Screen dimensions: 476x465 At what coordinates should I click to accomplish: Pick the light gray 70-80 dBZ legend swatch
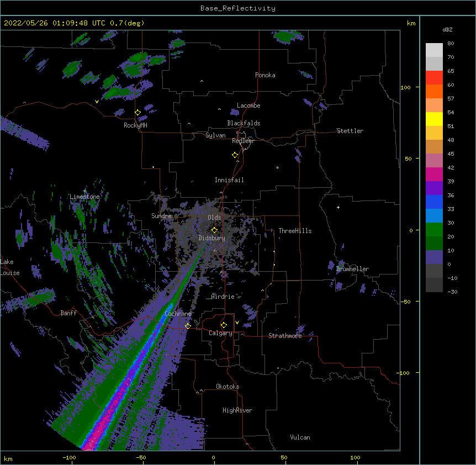tap(434, 50)
